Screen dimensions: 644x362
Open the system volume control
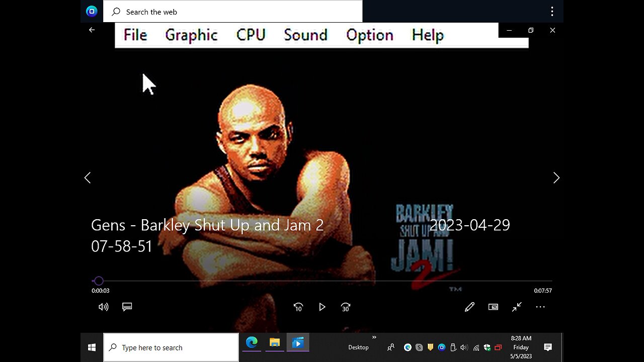[464, 347]
